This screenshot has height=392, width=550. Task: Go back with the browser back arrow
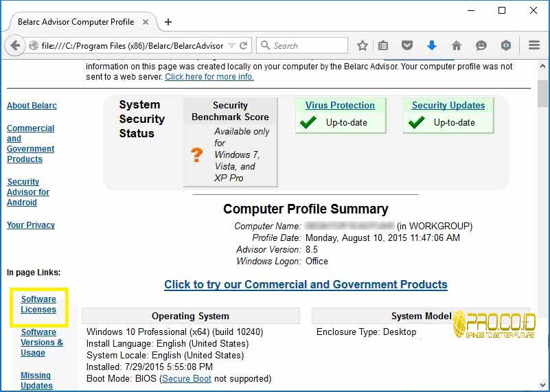pyautogui.click(x=14, y=45)
